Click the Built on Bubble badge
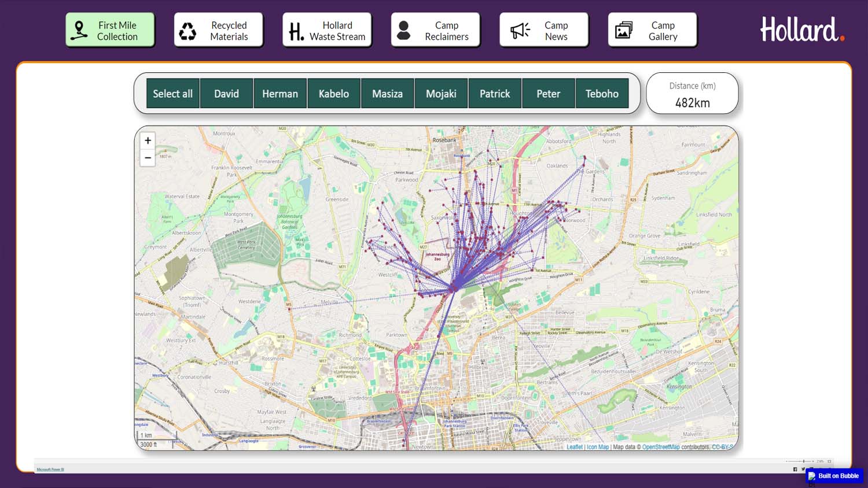Image resolution: width=868 pixels, height=488 pixels. [834, 476]
